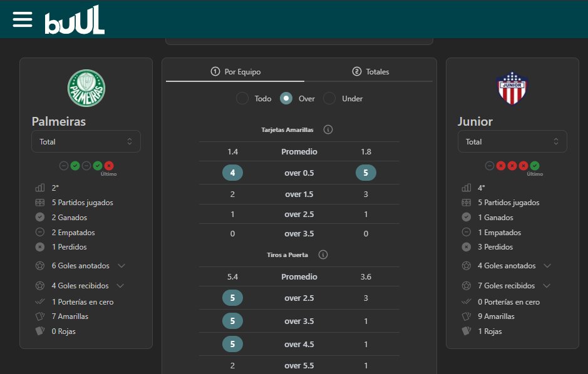Click yellow cards over 3.5 label
Viewport: 588px width, 374px height.
(299, 234)
